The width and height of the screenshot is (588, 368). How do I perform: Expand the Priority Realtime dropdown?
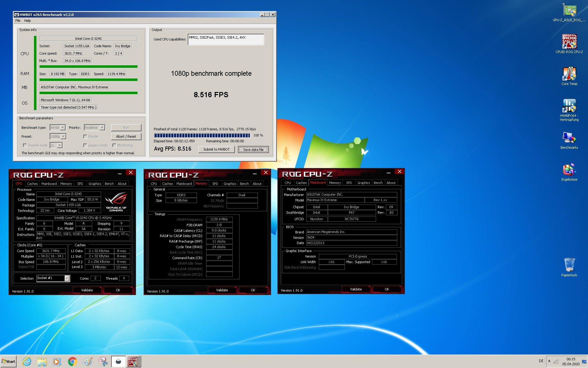click(x=102, y=128)
